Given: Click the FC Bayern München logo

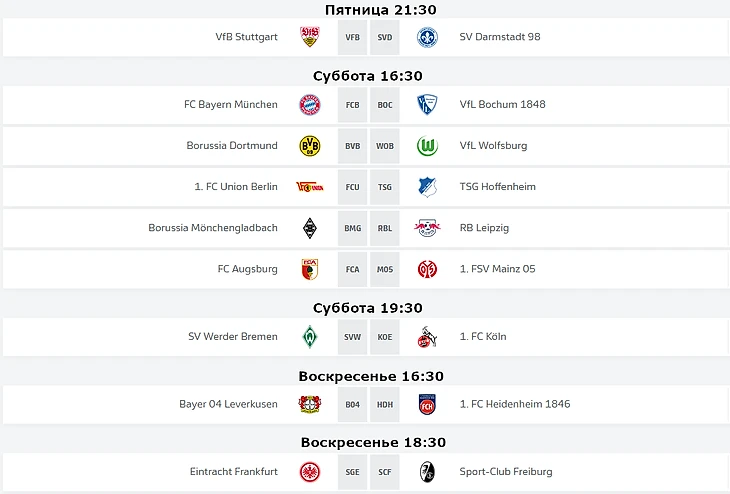Looking at the screenshot, I should [x=309, y=104].
